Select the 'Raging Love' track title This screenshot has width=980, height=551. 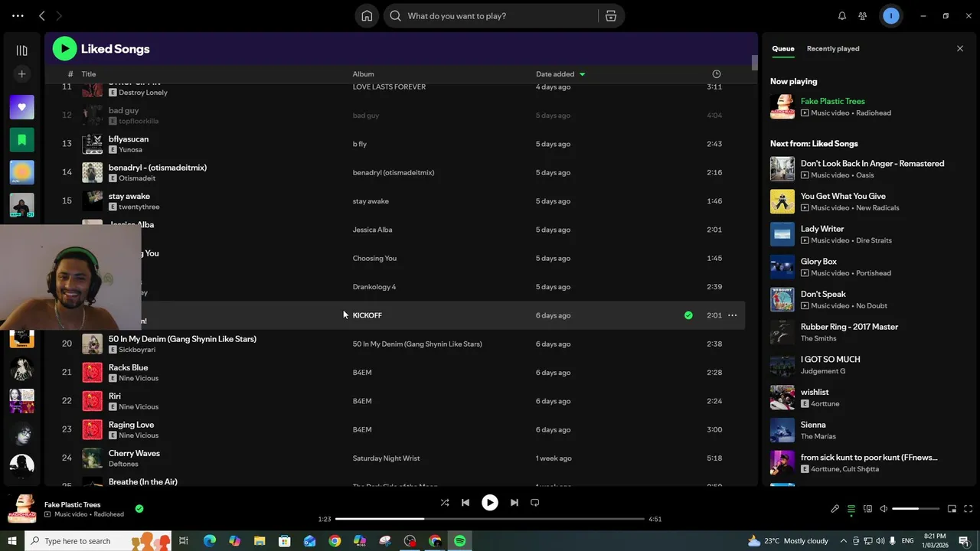click(131, 425)
